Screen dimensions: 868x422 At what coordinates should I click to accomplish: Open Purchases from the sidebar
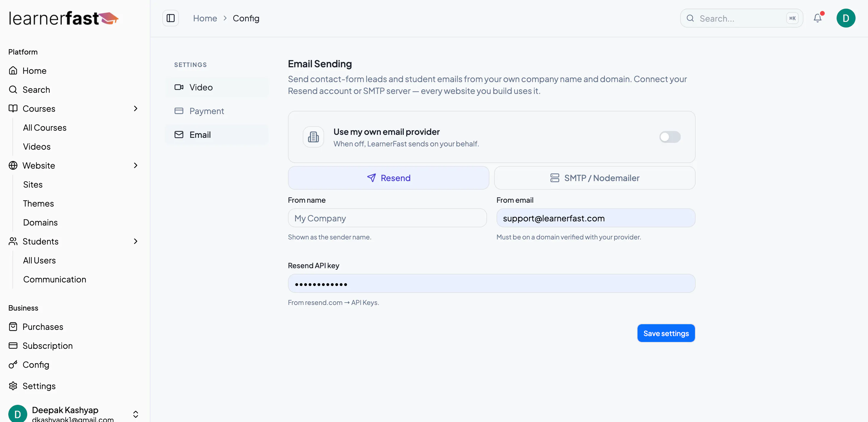pyautogui.click(x=43, y=327)
